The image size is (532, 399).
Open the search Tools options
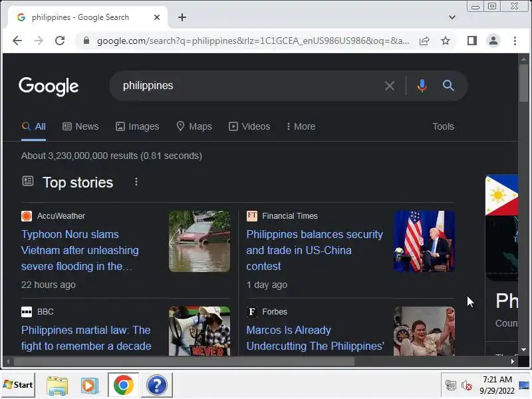click(x=443, y=126)
